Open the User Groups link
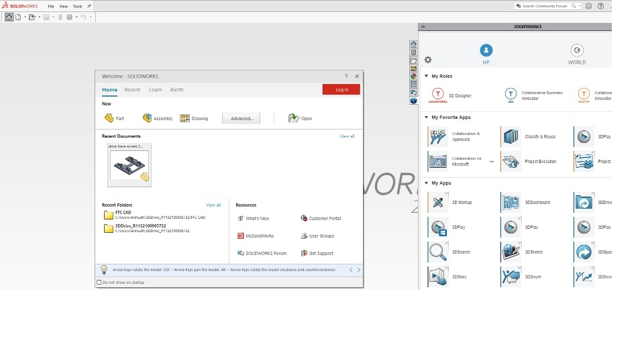Viewport: 644px width, 349px height. click(x=317, y=236)
